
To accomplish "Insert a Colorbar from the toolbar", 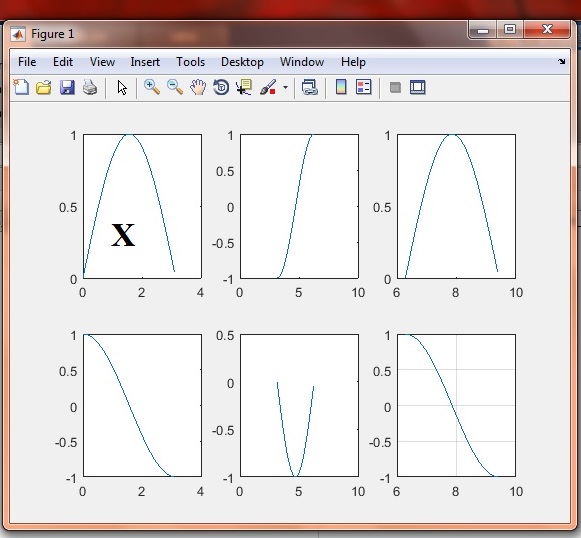I will [341, 87].
